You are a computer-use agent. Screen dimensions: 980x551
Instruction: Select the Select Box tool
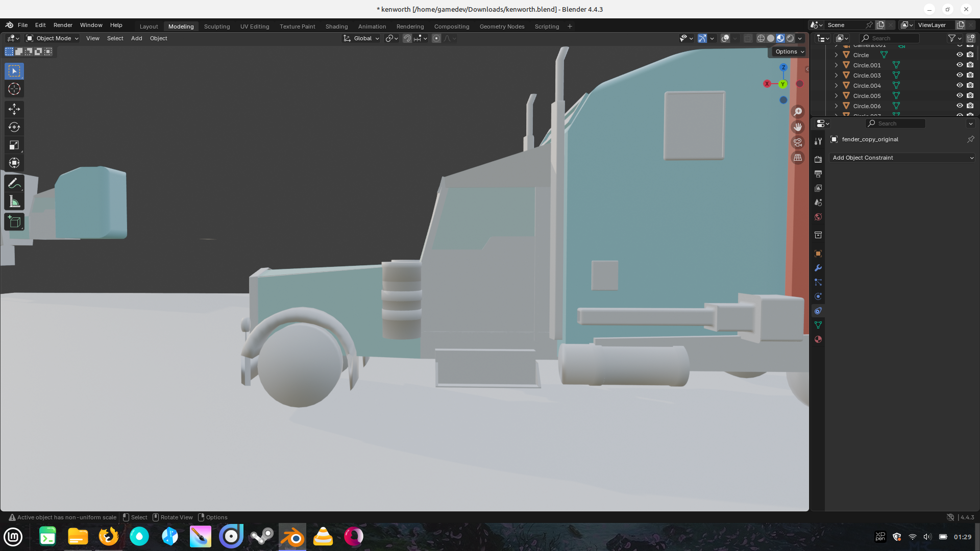(x=14, y=71)
